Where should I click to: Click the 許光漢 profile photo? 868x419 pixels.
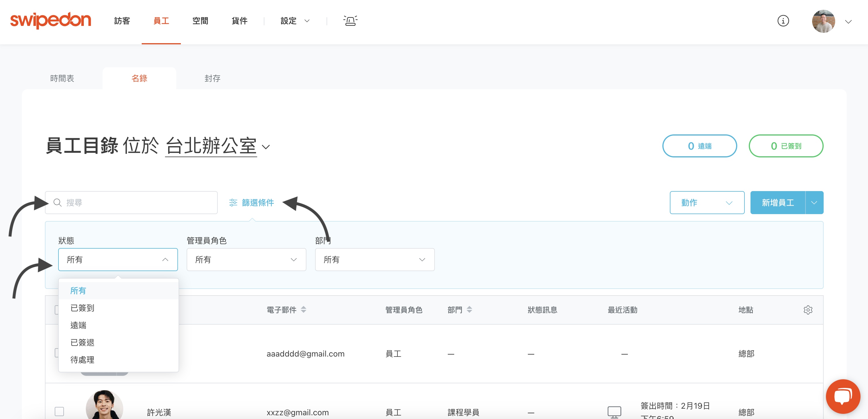click(105, 405)
